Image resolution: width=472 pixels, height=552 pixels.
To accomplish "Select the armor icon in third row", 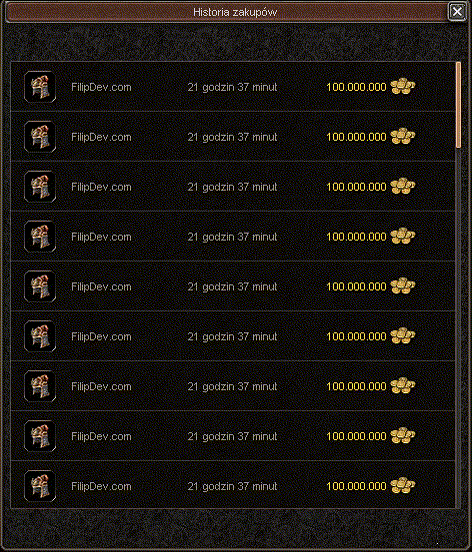I will point(40,187).
